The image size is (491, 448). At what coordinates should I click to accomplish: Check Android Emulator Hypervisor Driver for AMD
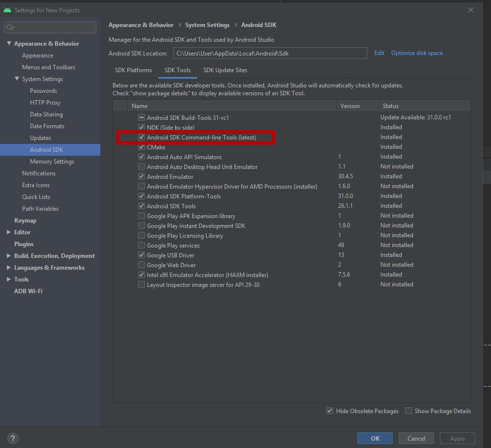pos(142,186)
